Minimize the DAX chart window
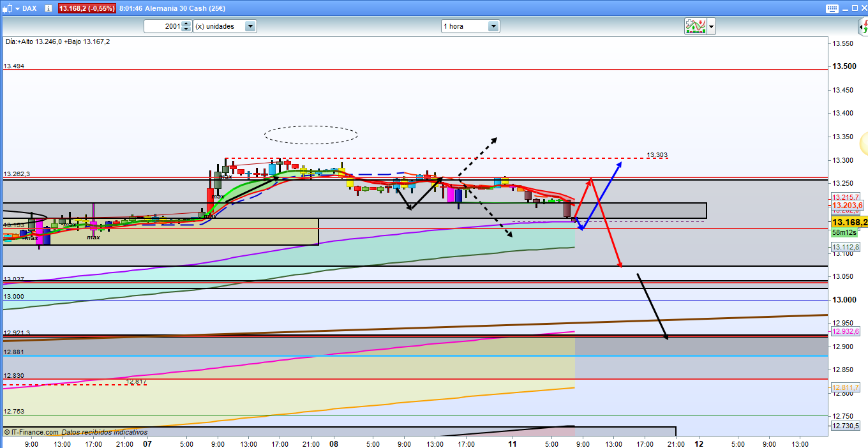The width and height of the screenshot is (868, 448). pyautogui.click(x=844, y=8)
